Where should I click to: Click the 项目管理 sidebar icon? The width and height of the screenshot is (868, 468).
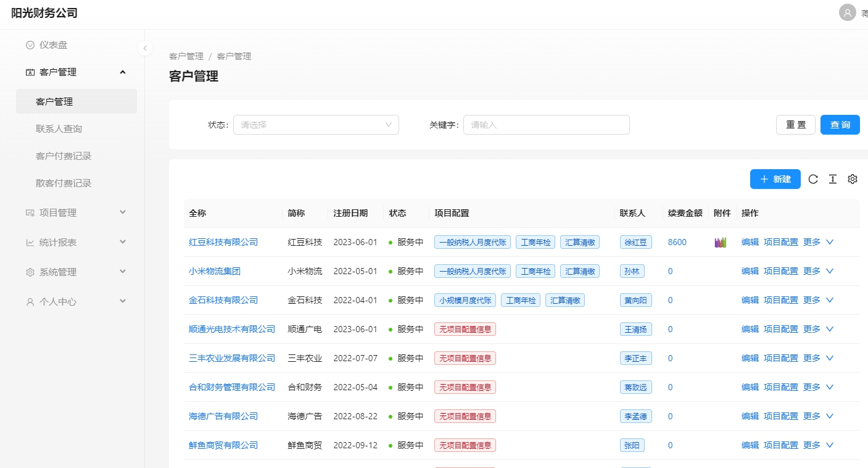tap(30, 212)
